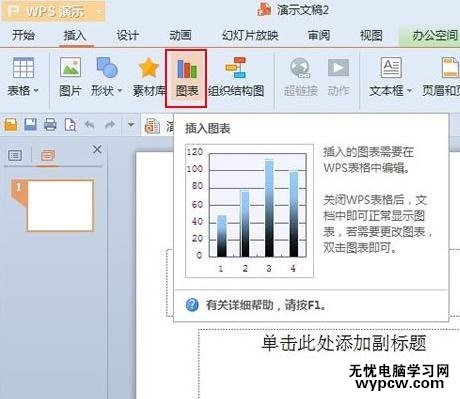Undo the last action
Viewport: 460px width, 399px height.
click(x=90, y=125)
